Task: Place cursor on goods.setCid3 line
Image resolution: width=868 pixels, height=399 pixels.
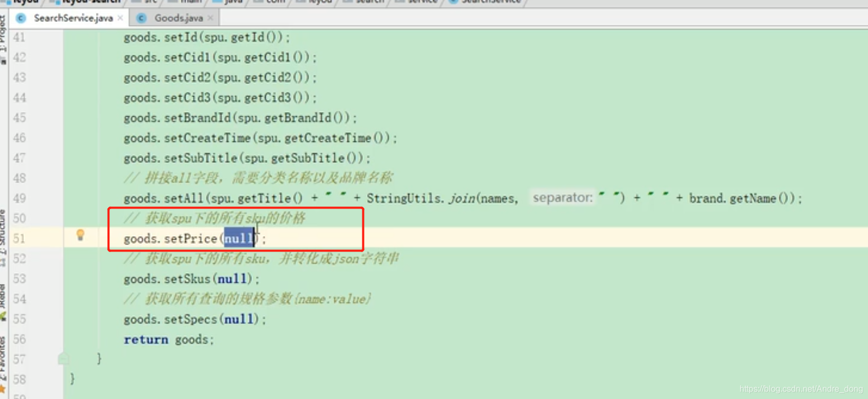Action: pyautogui.click(x=220, y=98)
